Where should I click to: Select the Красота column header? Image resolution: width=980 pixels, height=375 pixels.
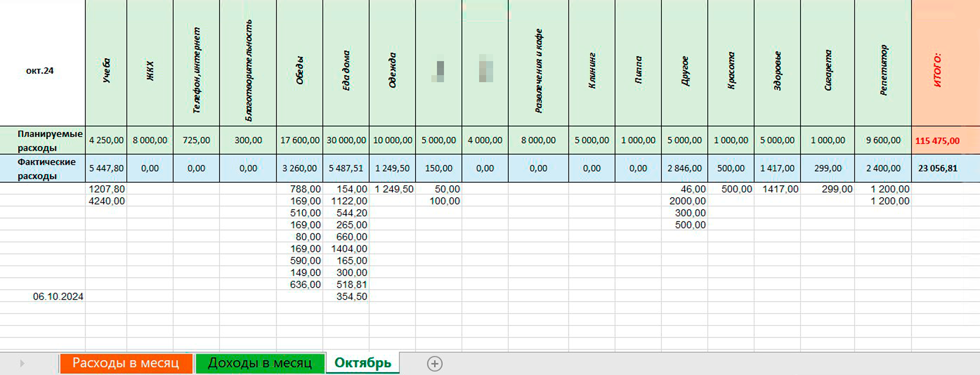(731, 63)
